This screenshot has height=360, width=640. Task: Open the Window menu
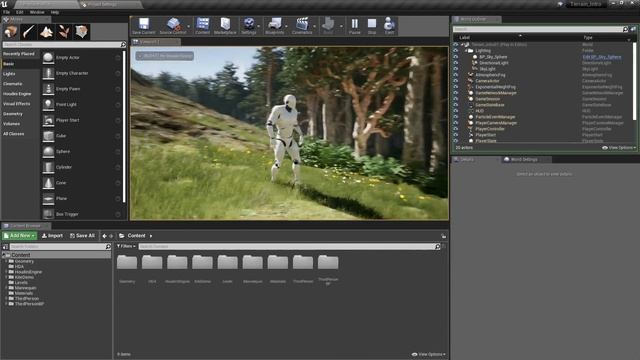coord(37,12)
